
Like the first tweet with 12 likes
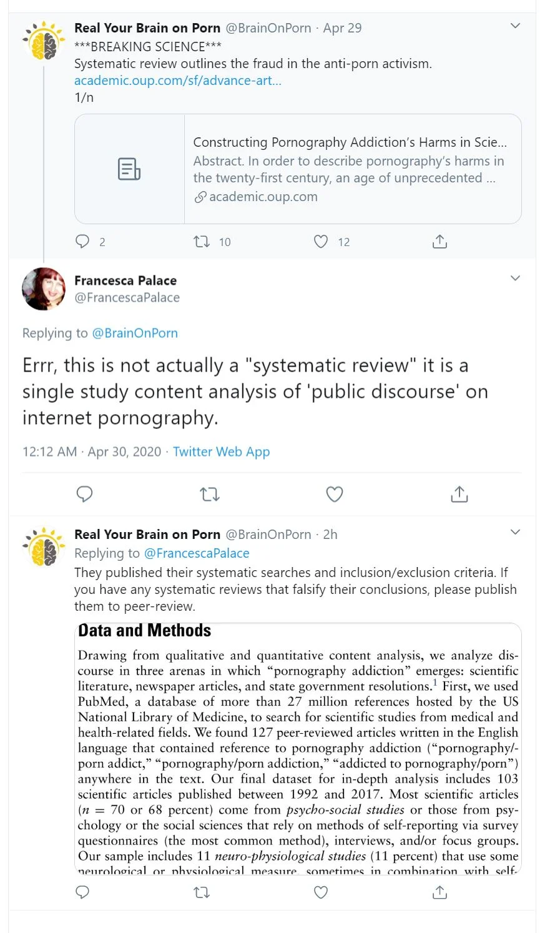click(x=321, y=242)
